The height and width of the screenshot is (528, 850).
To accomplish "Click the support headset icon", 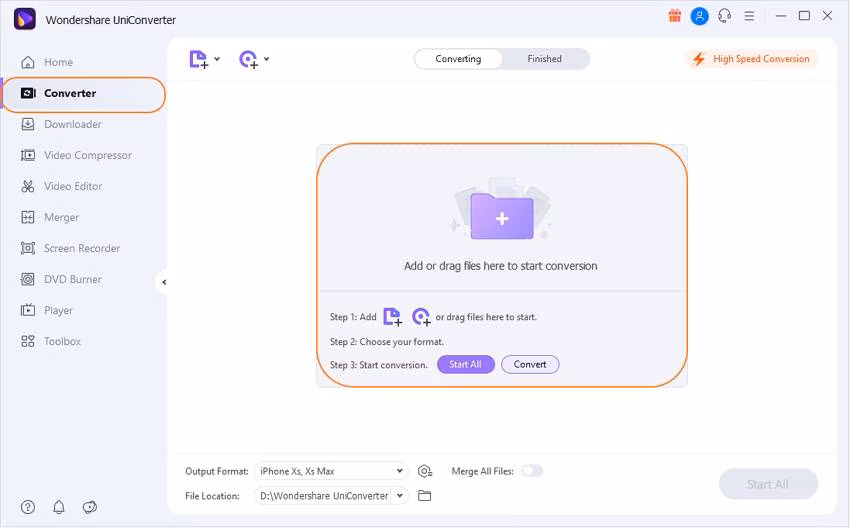I will pyautogui.click(x=724, y=16).
